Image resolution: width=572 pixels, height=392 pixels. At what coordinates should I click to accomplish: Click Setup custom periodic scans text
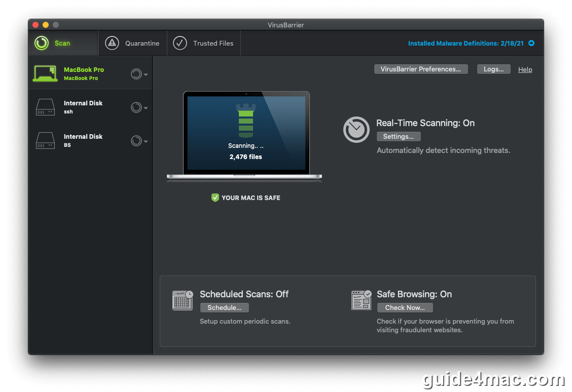tap(245, 321)
